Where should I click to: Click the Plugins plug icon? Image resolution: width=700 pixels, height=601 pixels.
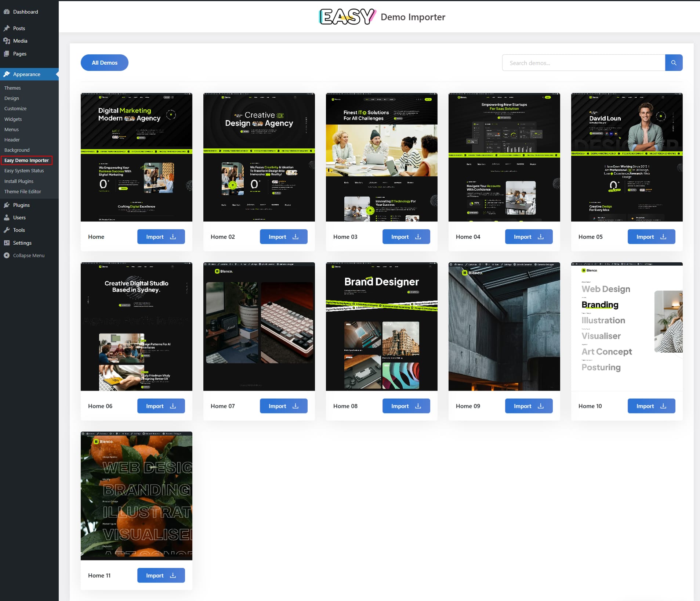point(7,205)
